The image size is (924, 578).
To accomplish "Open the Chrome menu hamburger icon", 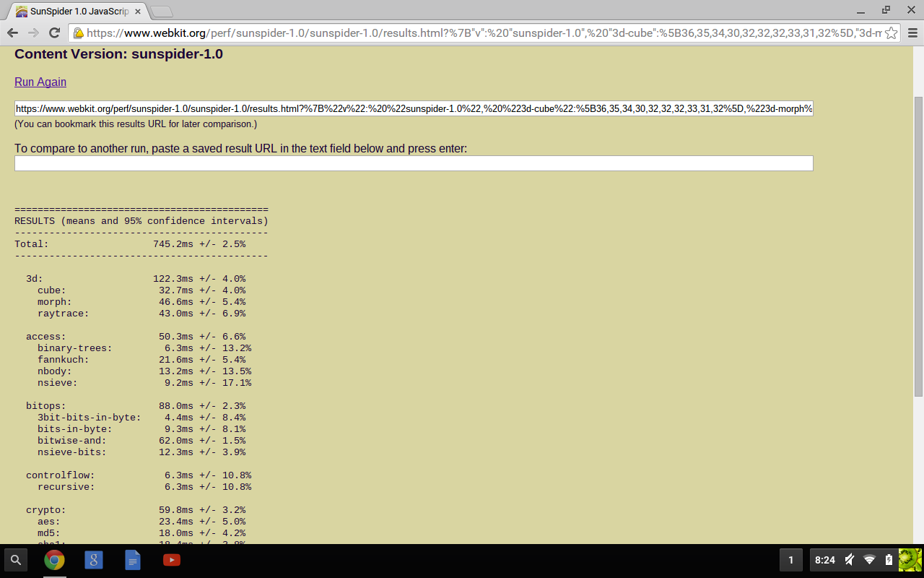I will point(912,33).
